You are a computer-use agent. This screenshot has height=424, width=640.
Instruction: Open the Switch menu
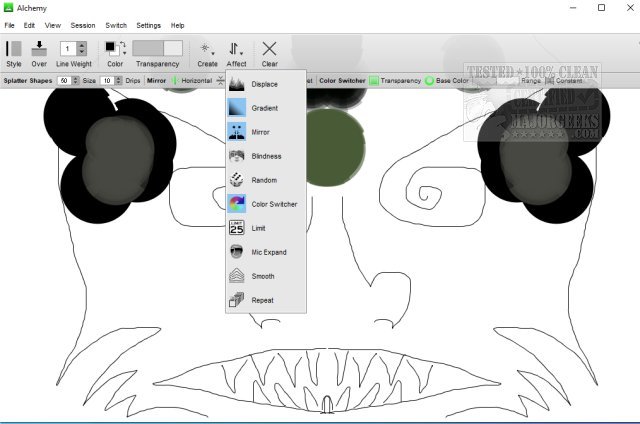[116, 25]
